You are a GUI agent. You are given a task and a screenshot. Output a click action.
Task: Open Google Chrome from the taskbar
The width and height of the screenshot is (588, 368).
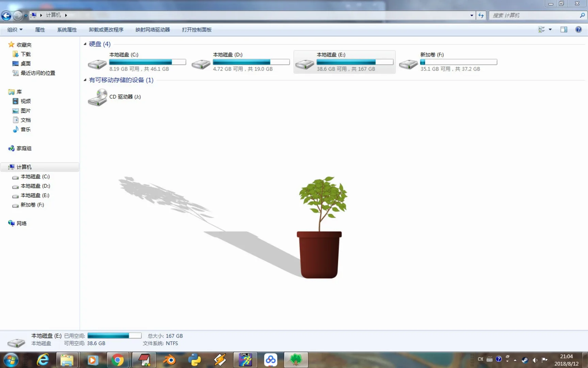[118, 359]
